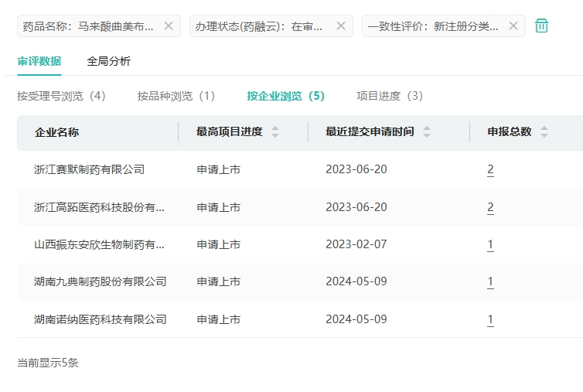Select 按企业浏览 view
Image resolution: width=583 pixels, height=392 pixels.
coord(285,96)
